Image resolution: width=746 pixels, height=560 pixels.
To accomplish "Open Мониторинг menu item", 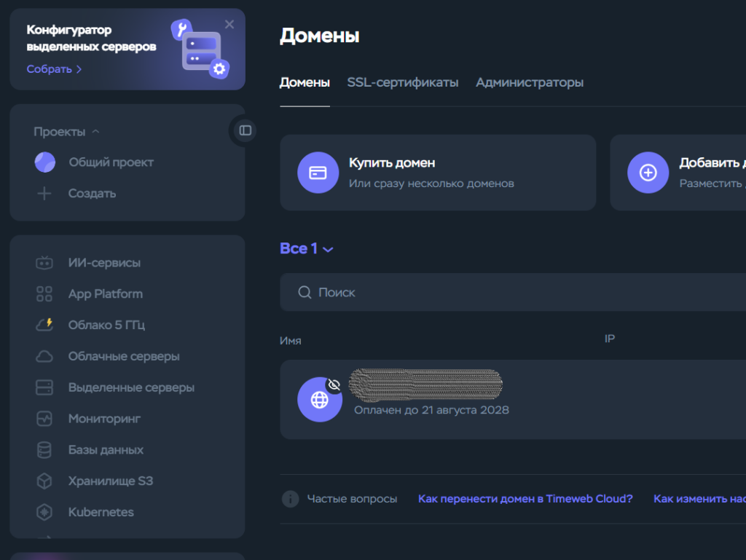I will coord(104,418).
